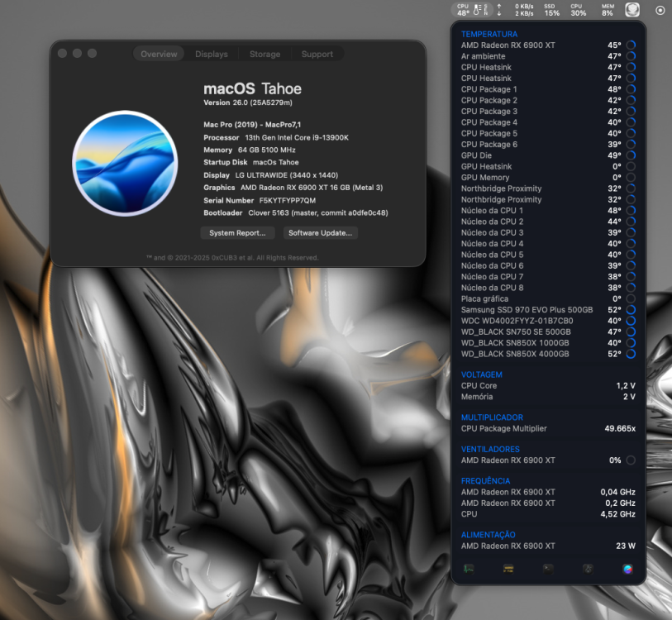Select the Núcleo da CPU 4 row
This screenshot has height=620, width=672.
tap(548, 244)
